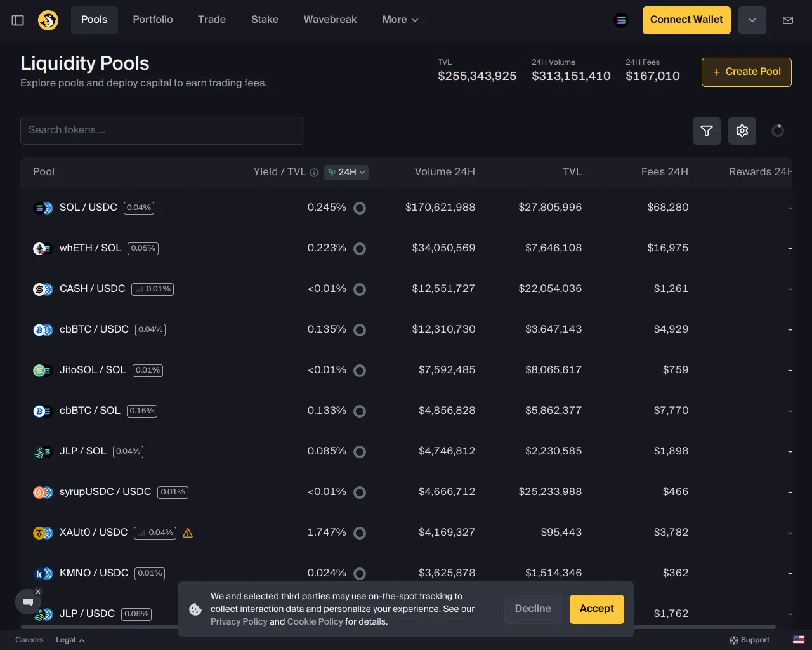The image size is (812, 650).
Task: Click the JLP / SOL token pair icon
Action: [x=43, y=451]
